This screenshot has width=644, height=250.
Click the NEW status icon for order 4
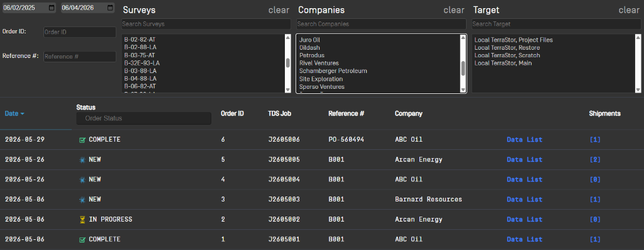82,179
